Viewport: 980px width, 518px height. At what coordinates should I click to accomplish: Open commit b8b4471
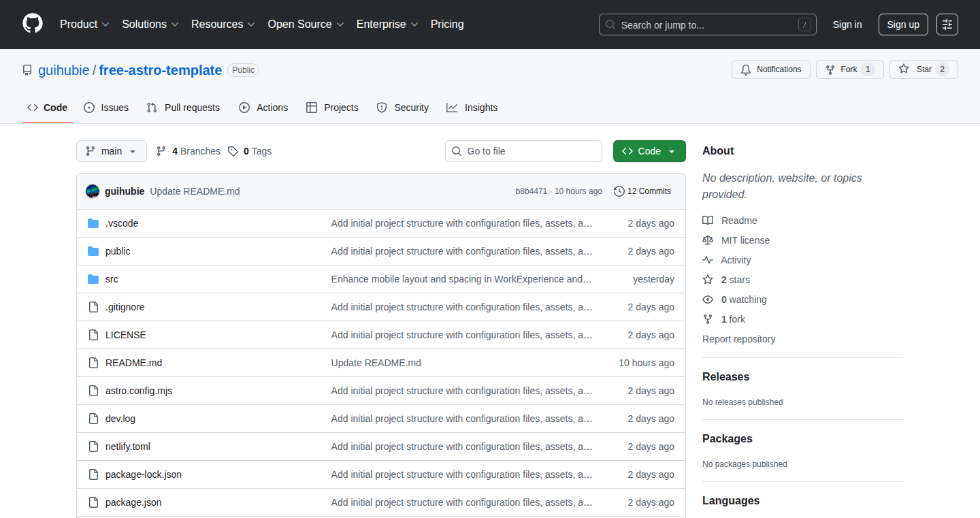[531, 191]
